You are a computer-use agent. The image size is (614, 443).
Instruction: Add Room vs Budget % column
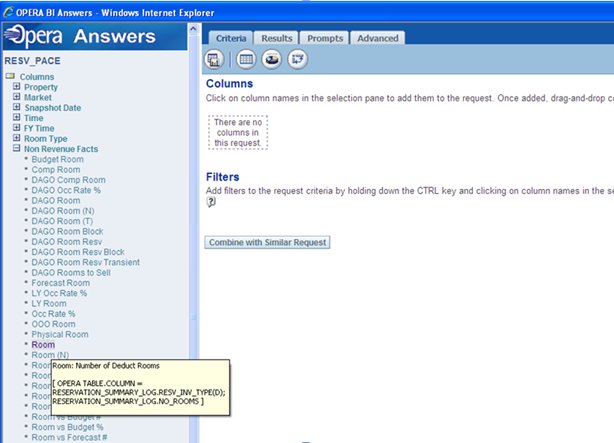(67, 427)
